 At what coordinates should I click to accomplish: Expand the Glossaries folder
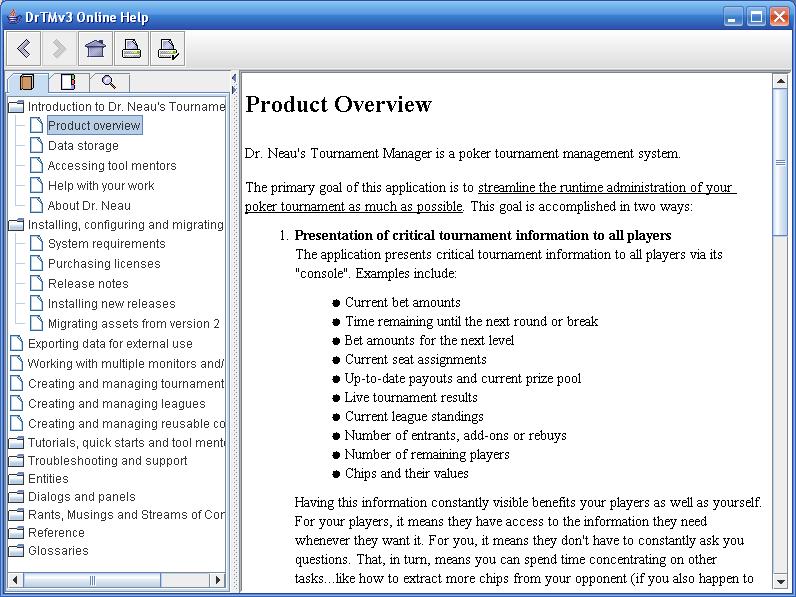pyautogui.click(x=16, y=551)
